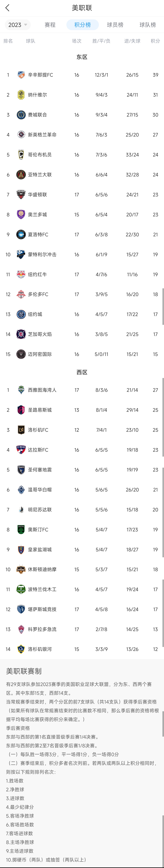164x868 pixels.
Task: Click the 积分 column header
Action: (x=155, y=41)
